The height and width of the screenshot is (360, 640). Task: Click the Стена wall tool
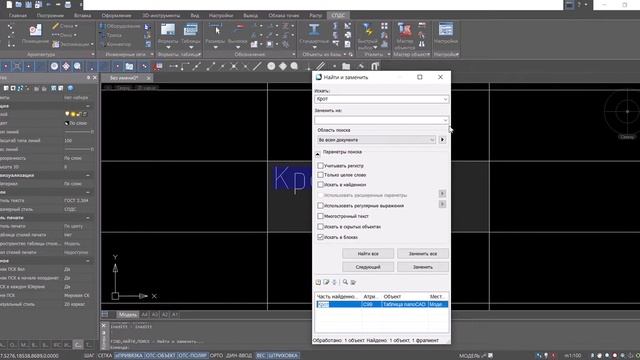[x=63, y=26]
